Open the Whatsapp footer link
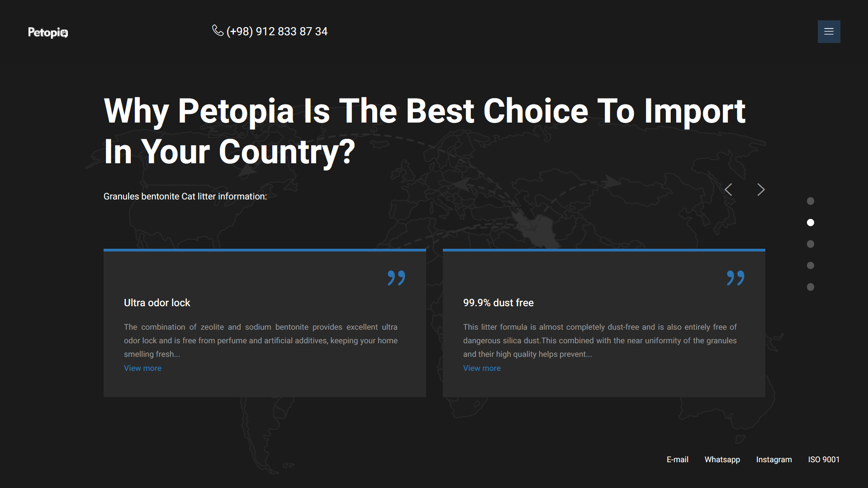 pos(722,460)
